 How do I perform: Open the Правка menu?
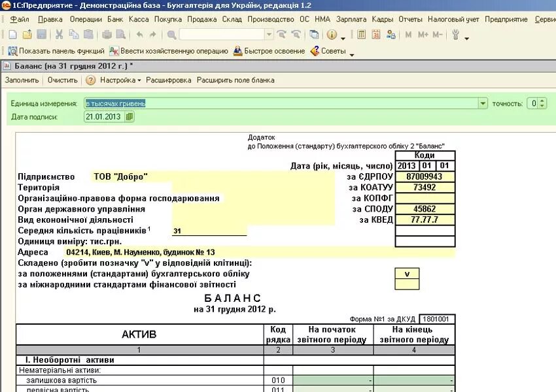point(50,19)
